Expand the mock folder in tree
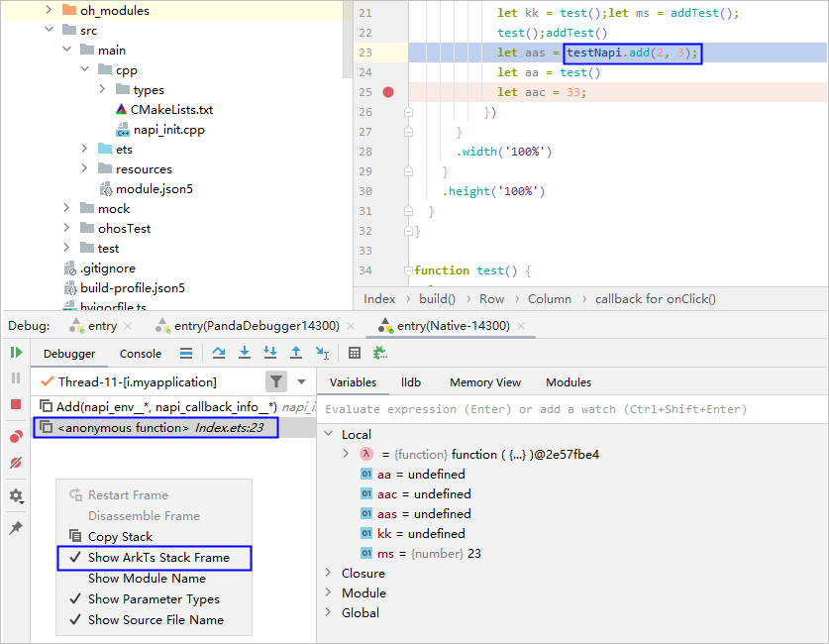The width and height of the screenshot is (829, 644). click(66, 209)
